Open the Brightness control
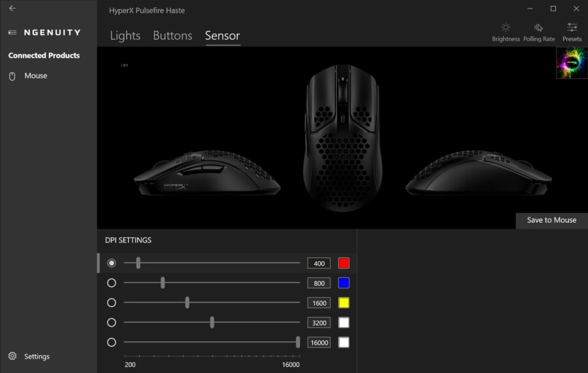The height and width of the screenshot is (373, 588). (x=506, y=32)
